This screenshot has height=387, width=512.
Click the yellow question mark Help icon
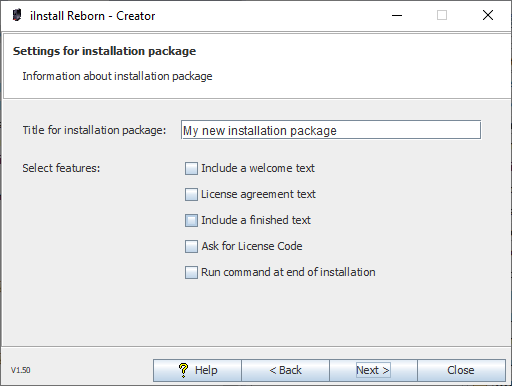pos(183,370)
